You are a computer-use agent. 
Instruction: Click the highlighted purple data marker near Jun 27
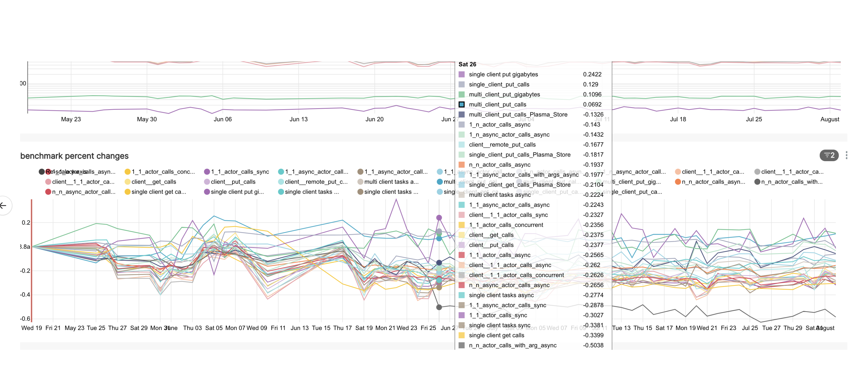point(439,218)
